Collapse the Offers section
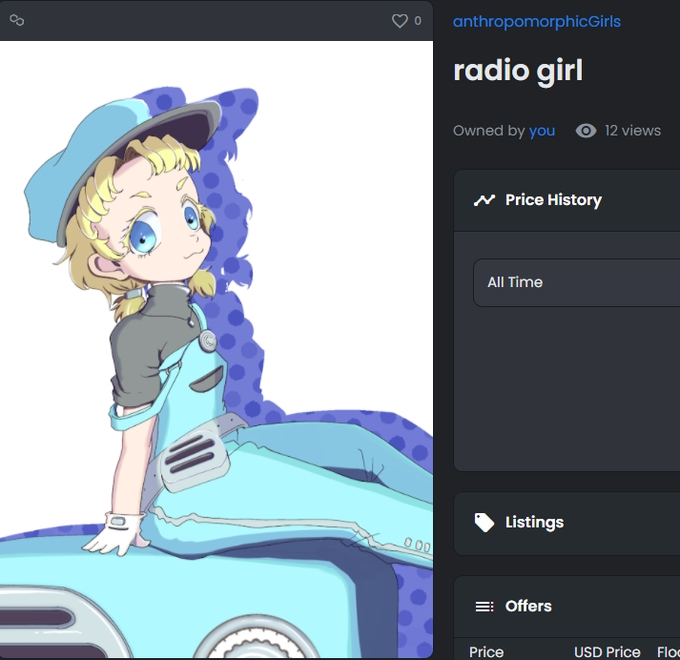 (x=566, y=606)
